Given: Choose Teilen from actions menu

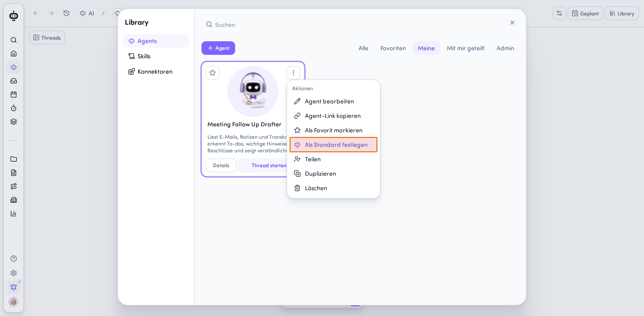Looking at the screenshot, I should click(333, 159).
